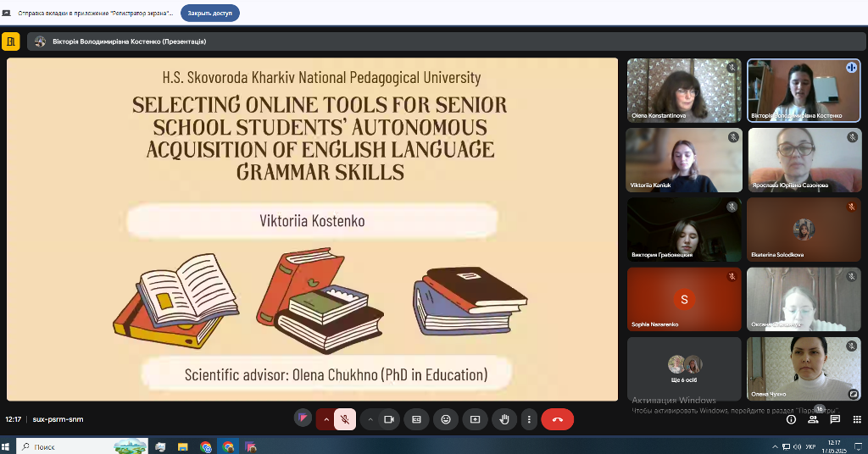Image resolution: width=868 pixels, height=454 pixels.
Task: Select Viktoriia Kuniuk's video tile
Action: click(x=684, y=160)
